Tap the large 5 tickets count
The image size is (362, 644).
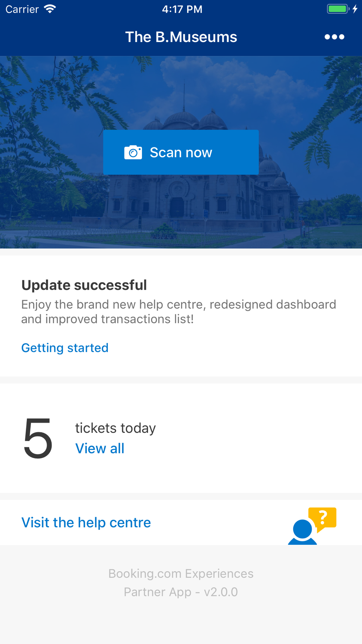click(38, 438)
